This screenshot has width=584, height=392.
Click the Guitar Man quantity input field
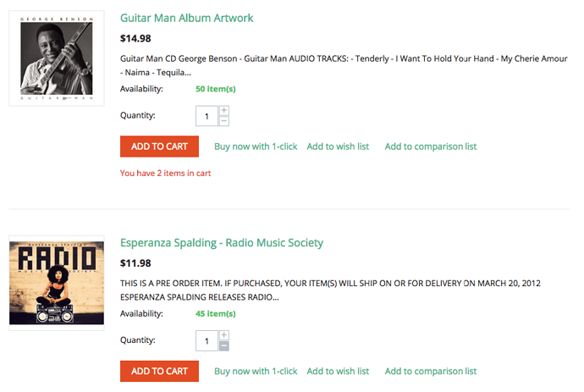click(x=207, y=116)
